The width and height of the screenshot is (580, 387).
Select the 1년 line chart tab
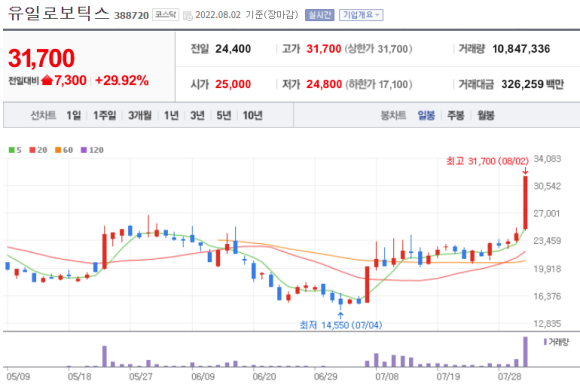(x=171, y=115)
